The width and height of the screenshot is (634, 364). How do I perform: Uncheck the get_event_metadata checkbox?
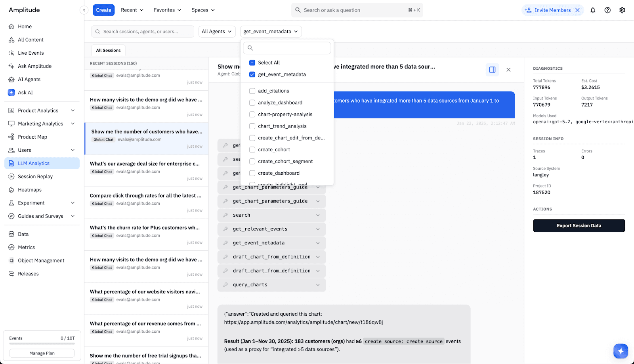coord(252,74)
